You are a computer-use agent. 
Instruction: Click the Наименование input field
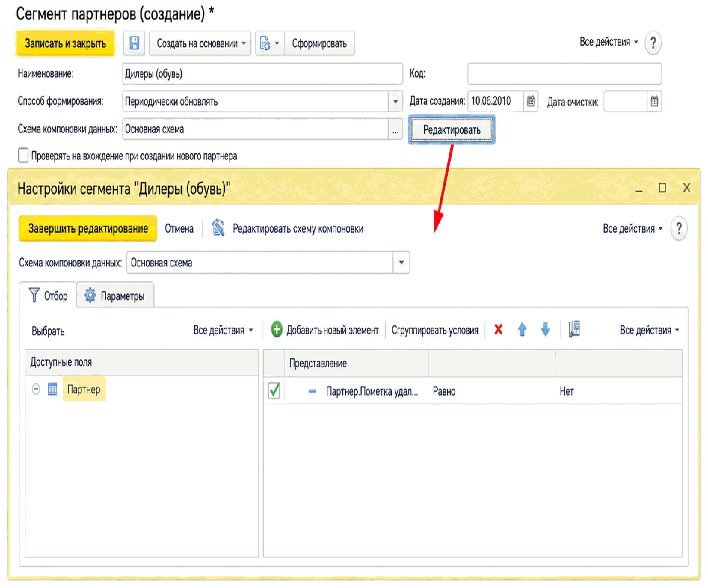[x=262, y=74]
